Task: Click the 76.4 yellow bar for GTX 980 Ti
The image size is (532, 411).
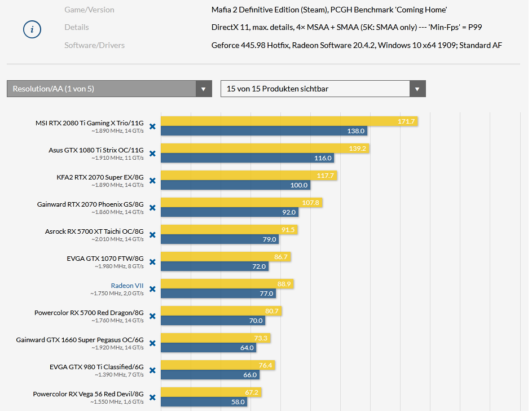Action: tap(218, 365)
